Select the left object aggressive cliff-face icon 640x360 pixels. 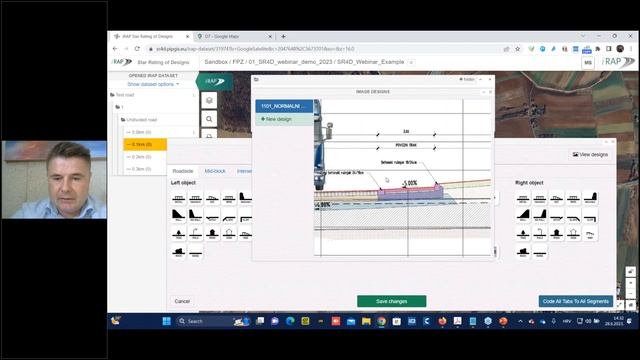245,198
